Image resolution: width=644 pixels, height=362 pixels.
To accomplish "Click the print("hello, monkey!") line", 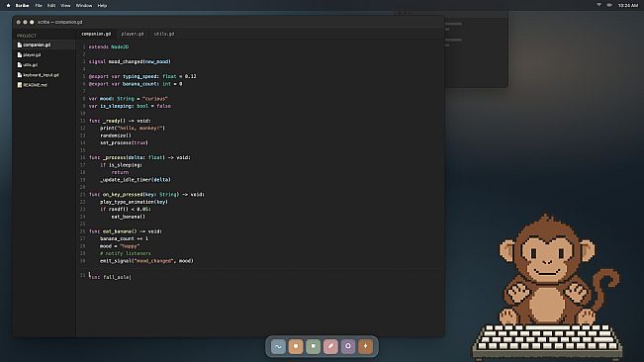I will pos(133,128).
